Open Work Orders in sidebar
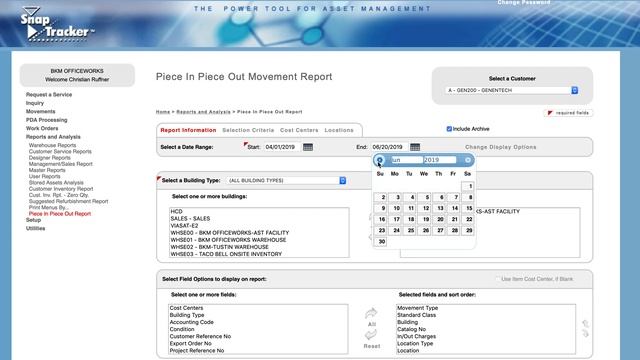The width and height of the screenshot is (640, 360). 42,128
